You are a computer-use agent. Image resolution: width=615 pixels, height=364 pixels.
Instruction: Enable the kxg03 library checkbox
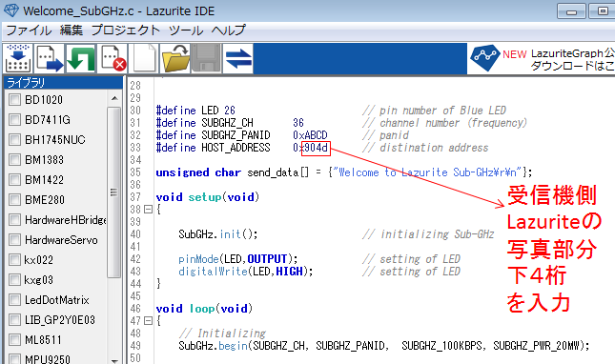[14, 279]
